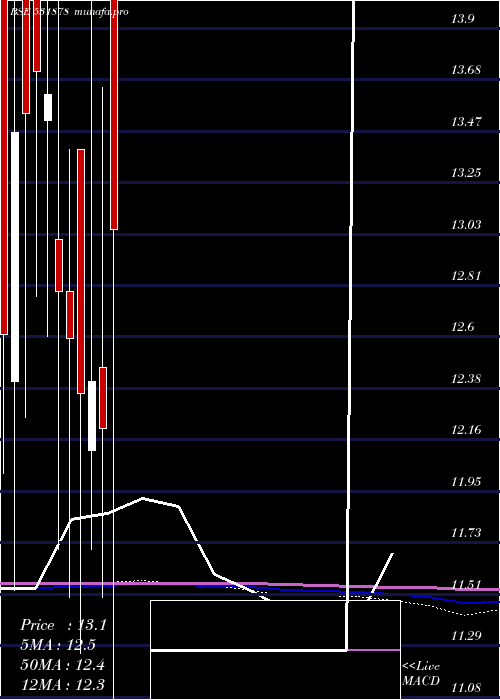Image resolution: width=500 pixels, height=700 pixels.
Task: Click the 11.08 price axis label
Action: [466, 687]
